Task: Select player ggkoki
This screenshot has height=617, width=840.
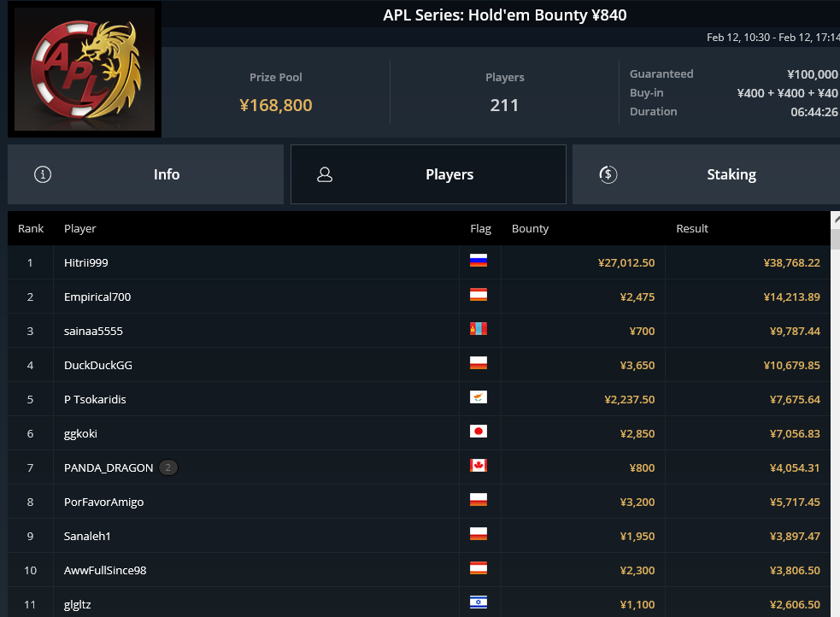Action: coord(80,434)
